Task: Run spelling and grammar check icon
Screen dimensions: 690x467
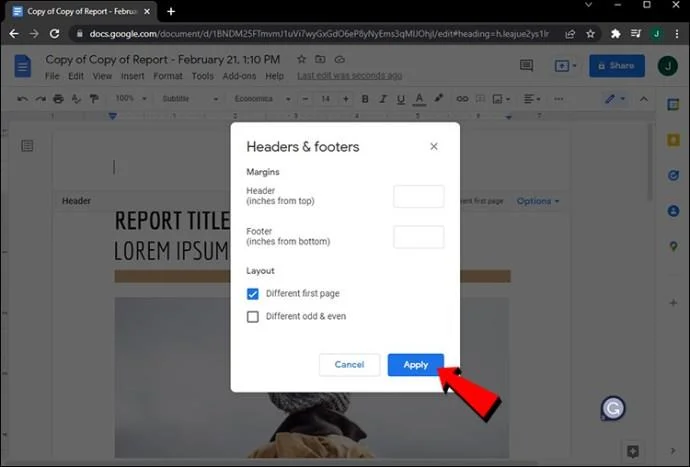Action: click(76, 99)
